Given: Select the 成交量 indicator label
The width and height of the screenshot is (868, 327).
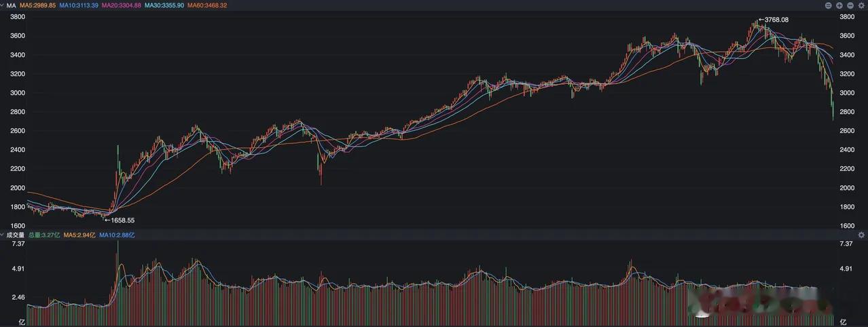Looking at the screenshot, I should pos(16,235).
